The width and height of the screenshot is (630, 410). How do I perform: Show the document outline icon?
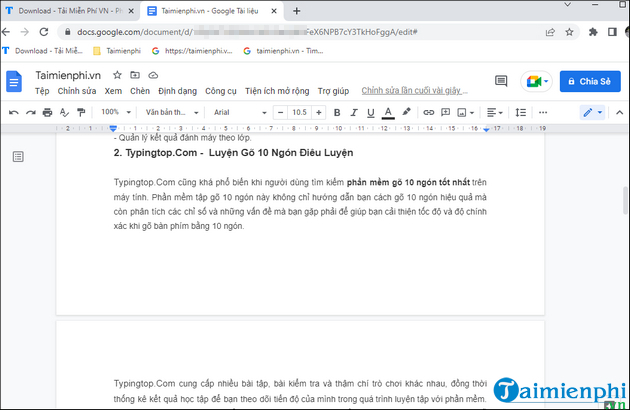point(18,157)
